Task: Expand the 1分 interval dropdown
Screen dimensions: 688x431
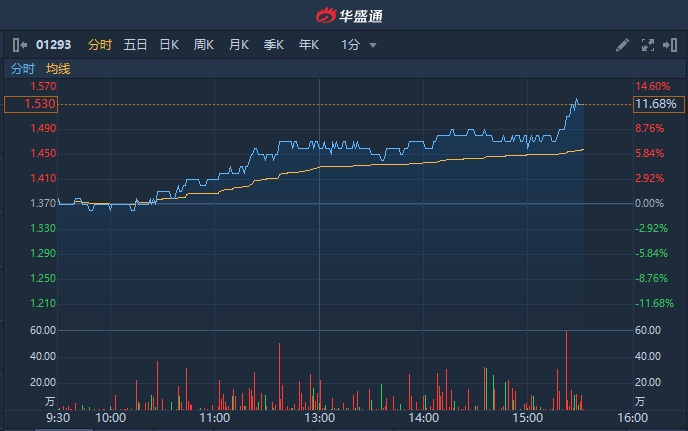Action: [359, 45]
